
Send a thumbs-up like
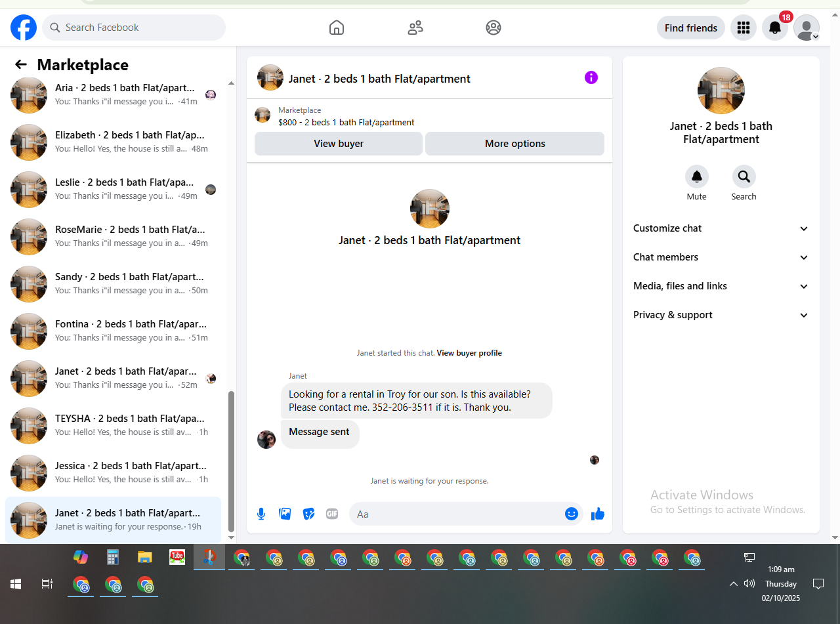point(598,514)
